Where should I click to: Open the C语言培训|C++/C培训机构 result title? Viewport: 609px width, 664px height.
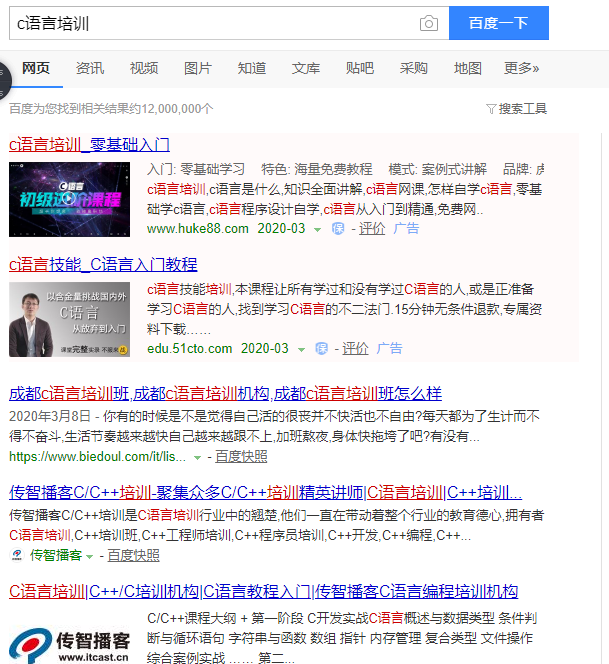[263, 592]
